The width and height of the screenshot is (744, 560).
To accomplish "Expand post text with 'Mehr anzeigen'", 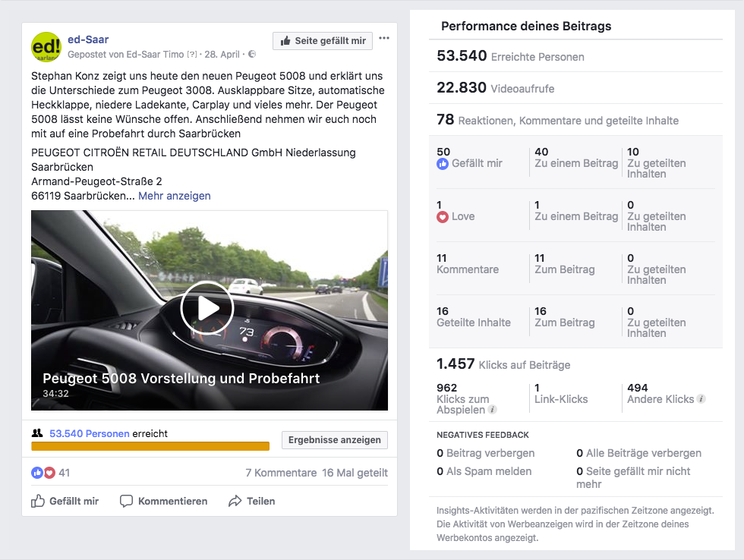I will (174, 196).
